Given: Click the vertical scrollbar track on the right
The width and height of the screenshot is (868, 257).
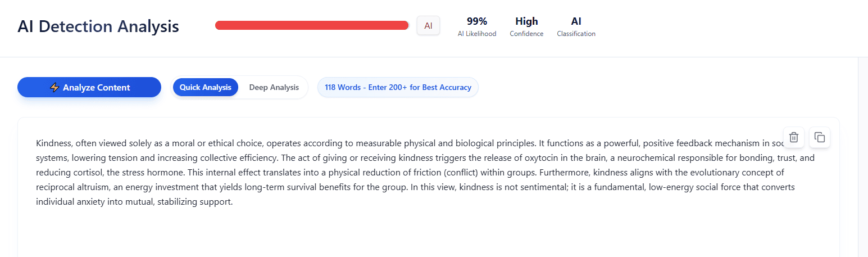Looking at the screenshot, I should (862, 157).
